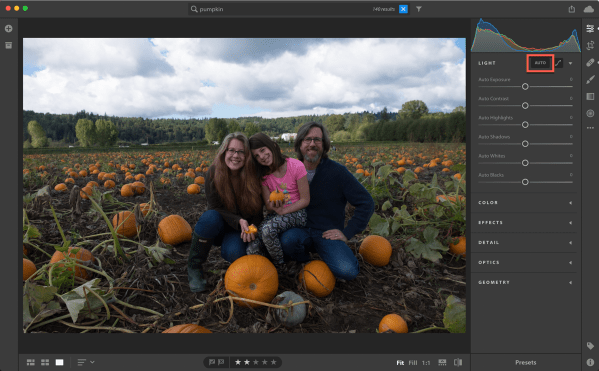Screen dimensions: 599x371
Task: Open the Add Photos plus icon
Action: [x=8, y=29]
